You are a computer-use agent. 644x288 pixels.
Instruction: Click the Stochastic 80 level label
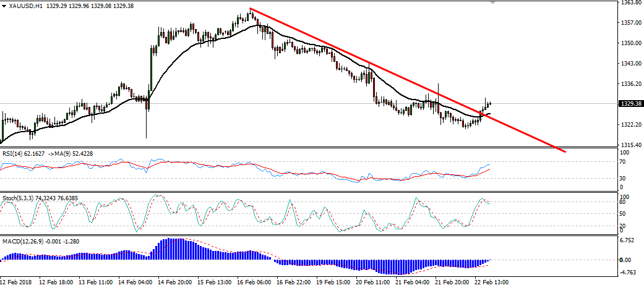[623, 202]
